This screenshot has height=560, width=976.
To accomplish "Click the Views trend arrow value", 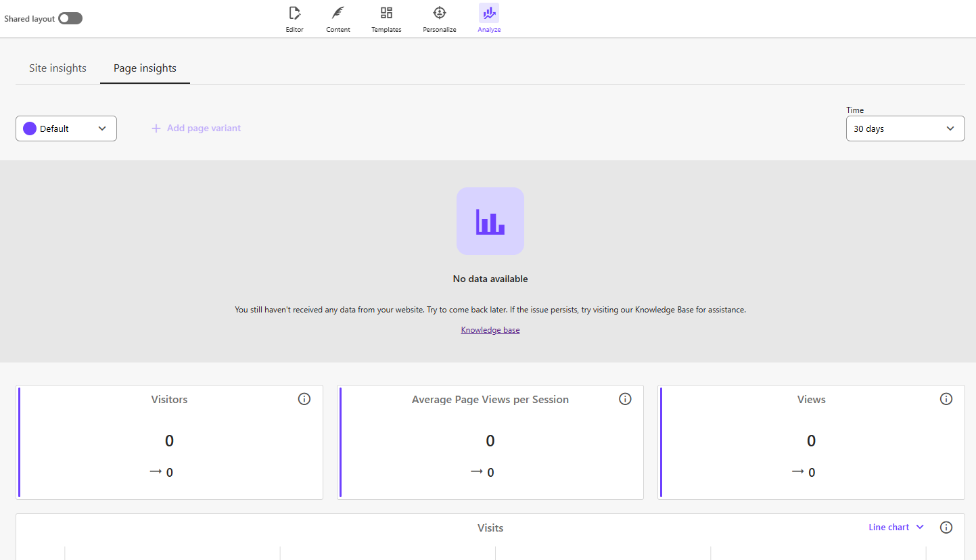I will pyautogui.click(x=804, y=472).
